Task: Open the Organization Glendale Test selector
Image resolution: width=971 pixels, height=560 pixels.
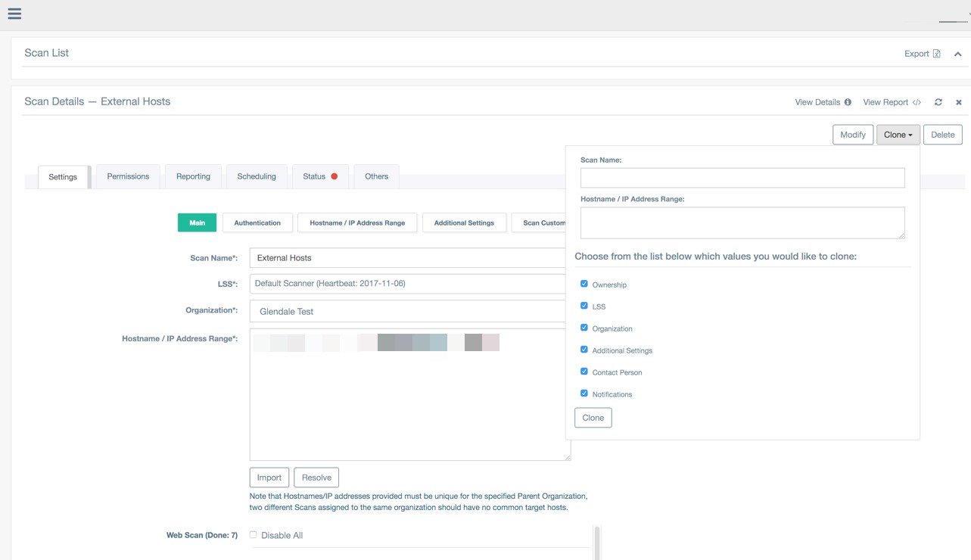Action: (x=409, y=311)
